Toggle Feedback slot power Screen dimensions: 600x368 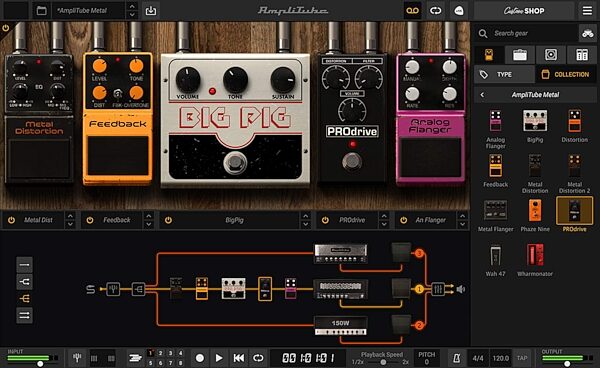coord(90,220)
